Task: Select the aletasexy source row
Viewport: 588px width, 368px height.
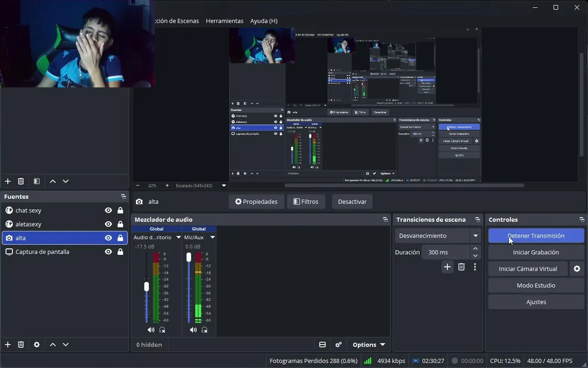Action: (x=64, y=224)
